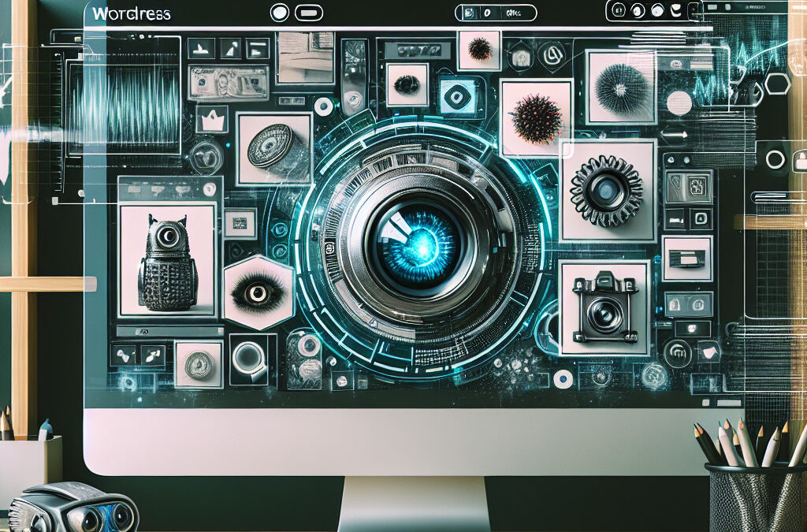Toggle the round switch in the top bar
This screenshot has height=532, width=807.
click(x=280, y=13)
